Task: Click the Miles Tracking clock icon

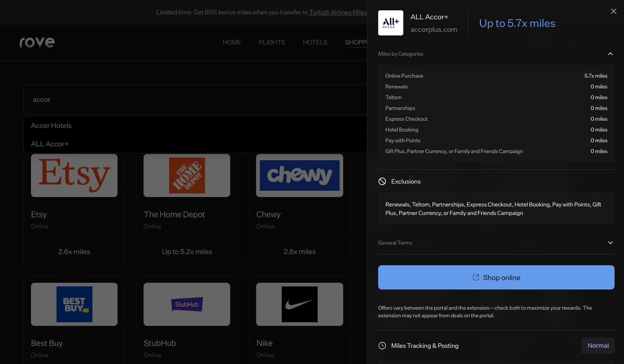Action: coord(382,346)
